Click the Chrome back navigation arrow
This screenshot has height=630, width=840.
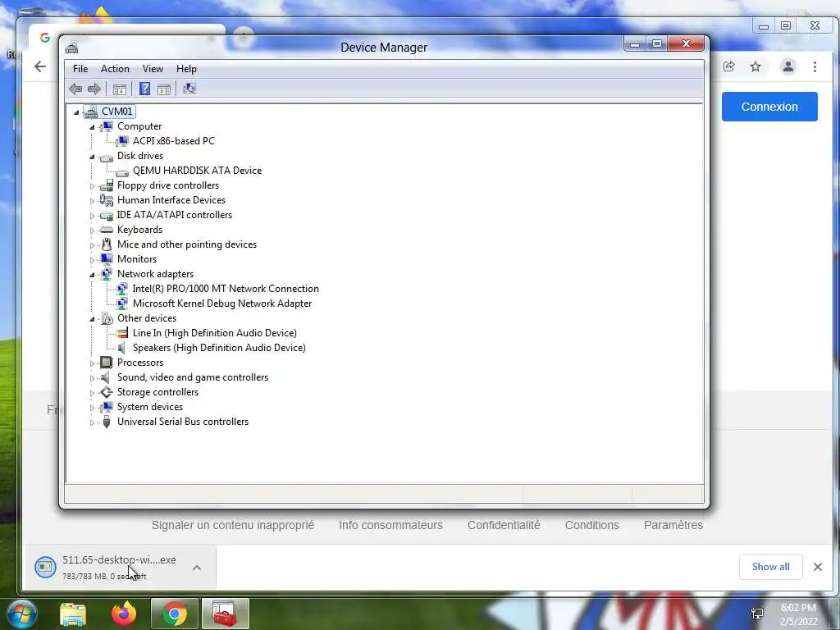tap(40, 66)
